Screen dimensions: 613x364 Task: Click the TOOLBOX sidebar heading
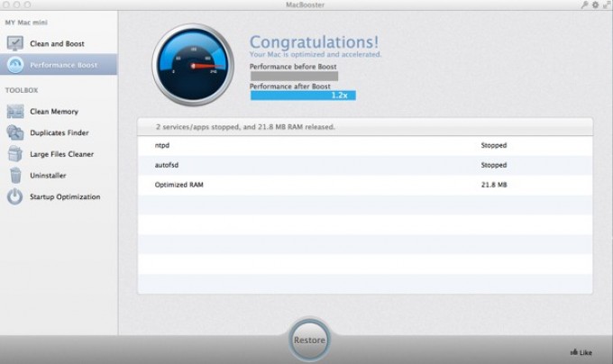pos(22,90)
